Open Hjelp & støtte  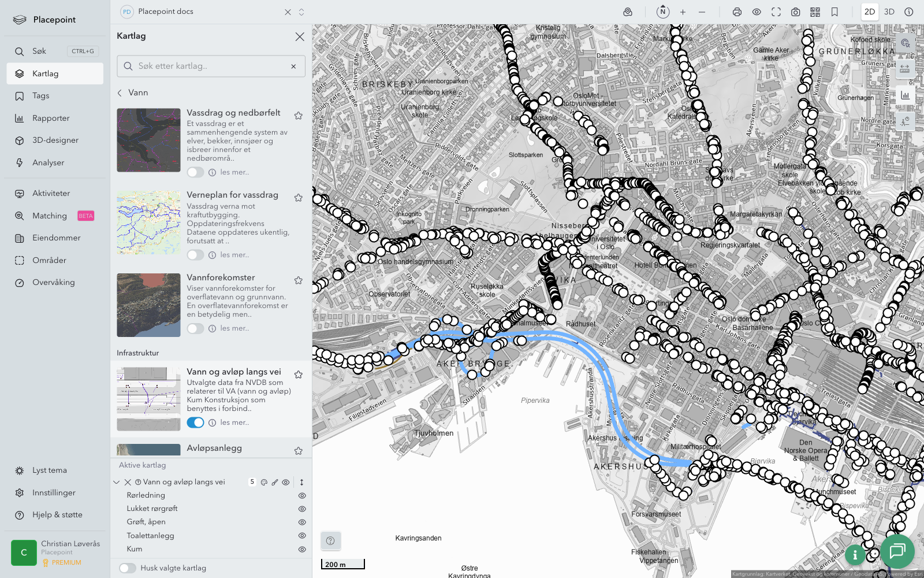tap(57, 515)
